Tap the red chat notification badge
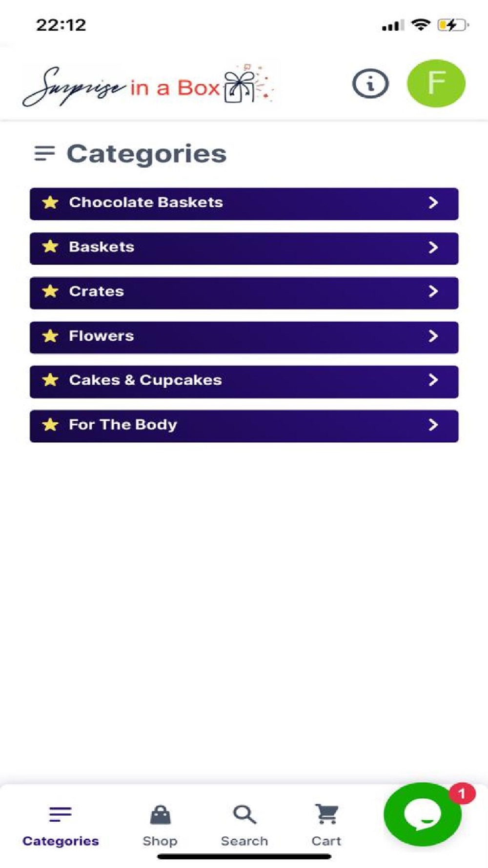 [462, 793]
